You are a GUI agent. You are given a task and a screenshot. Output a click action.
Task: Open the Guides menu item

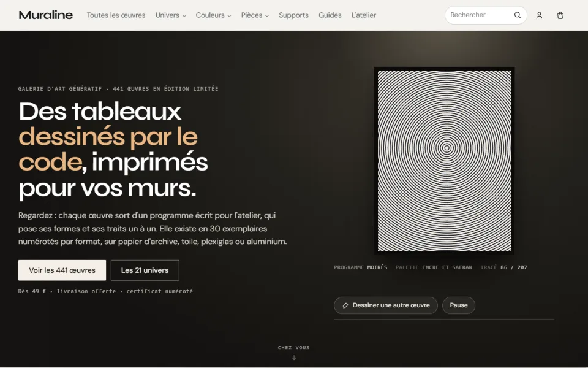pyautogui.click(x=330, y=15)
